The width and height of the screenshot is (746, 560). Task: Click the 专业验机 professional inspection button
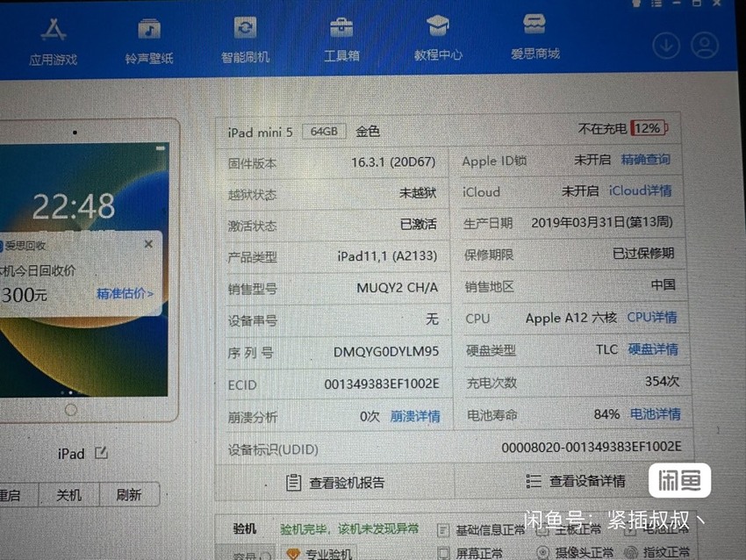(x=319, y=553)
